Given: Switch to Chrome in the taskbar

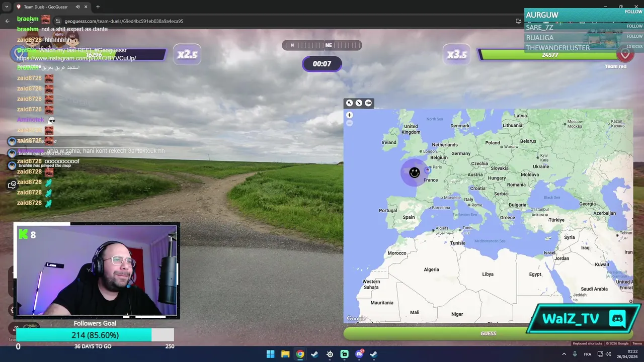Looking at the screenshot, I should 300,354.
